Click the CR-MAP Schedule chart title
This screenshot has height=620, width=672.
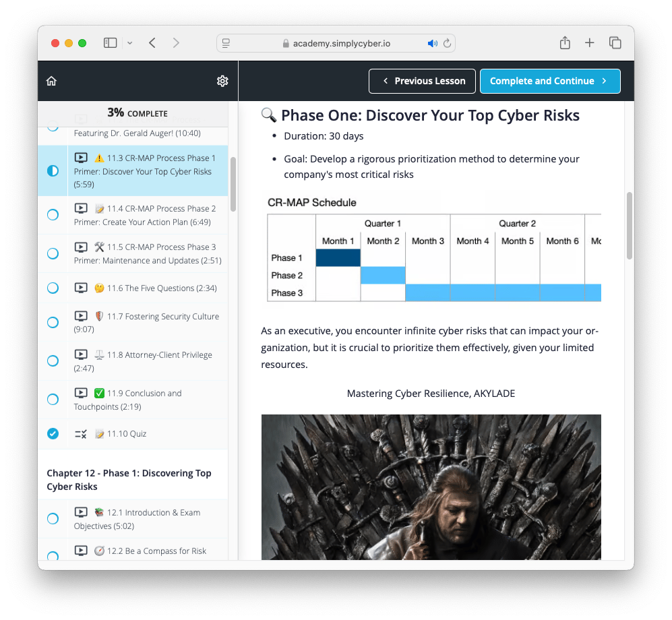[312, 203]
